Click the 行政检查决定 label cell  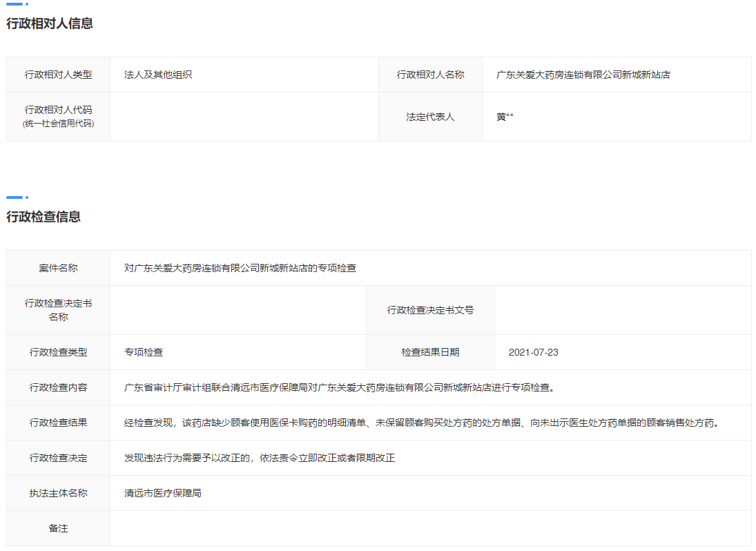58,458
